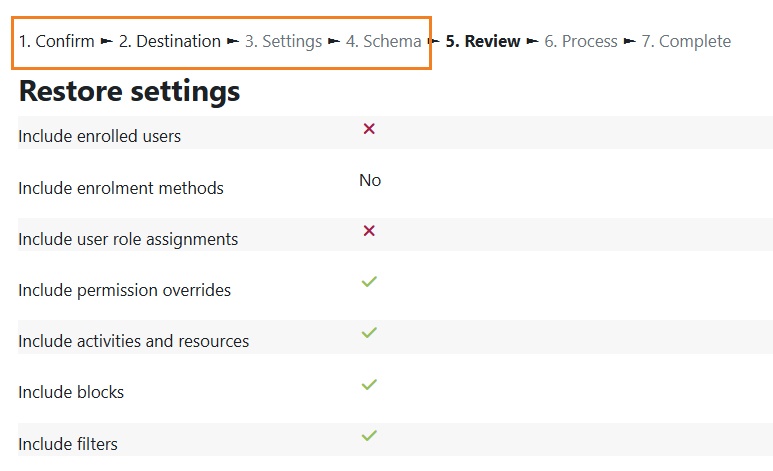
Task: Click the green check for permission overrides
Action: tap(369, 282)
